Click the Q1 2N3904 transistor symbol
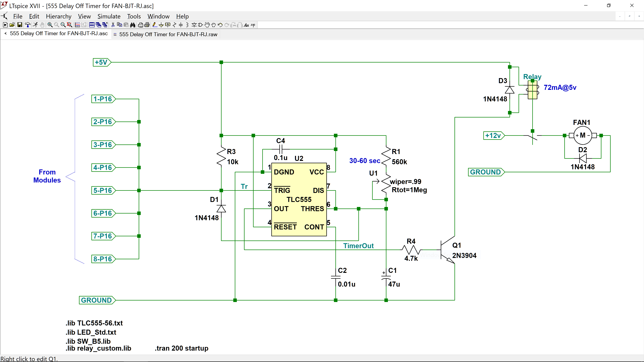 click(447, 250)
